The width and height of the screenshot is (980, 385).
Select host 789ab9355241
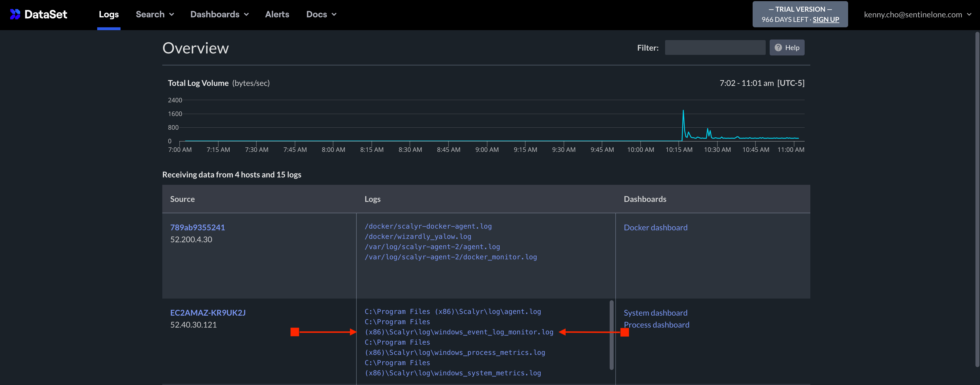198,227
